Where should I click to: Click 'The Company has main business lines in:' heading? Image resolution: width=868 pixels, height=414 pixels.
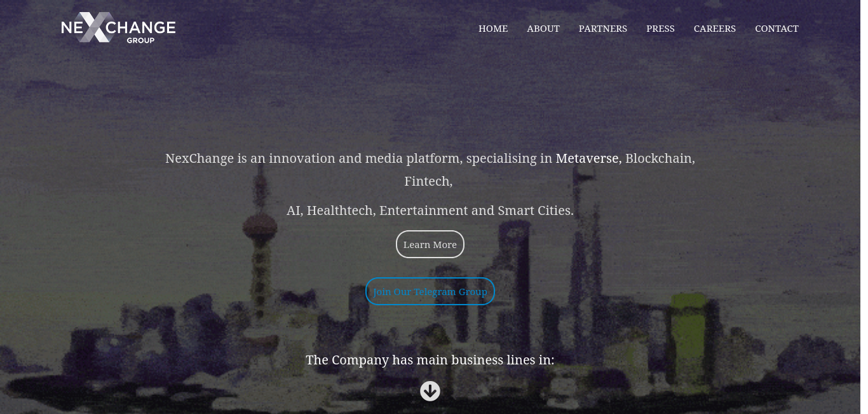click(430, 360)
